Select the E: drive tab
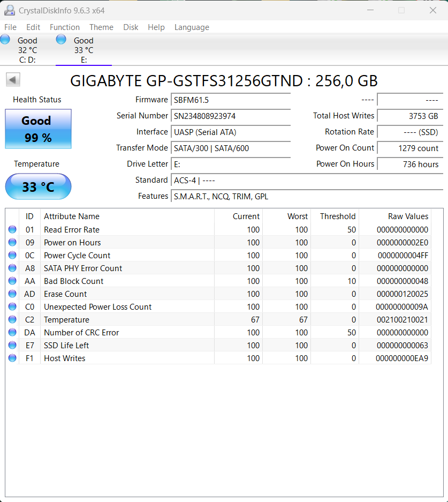This screenshot has height=502, width=448. [x=83, y=49]
